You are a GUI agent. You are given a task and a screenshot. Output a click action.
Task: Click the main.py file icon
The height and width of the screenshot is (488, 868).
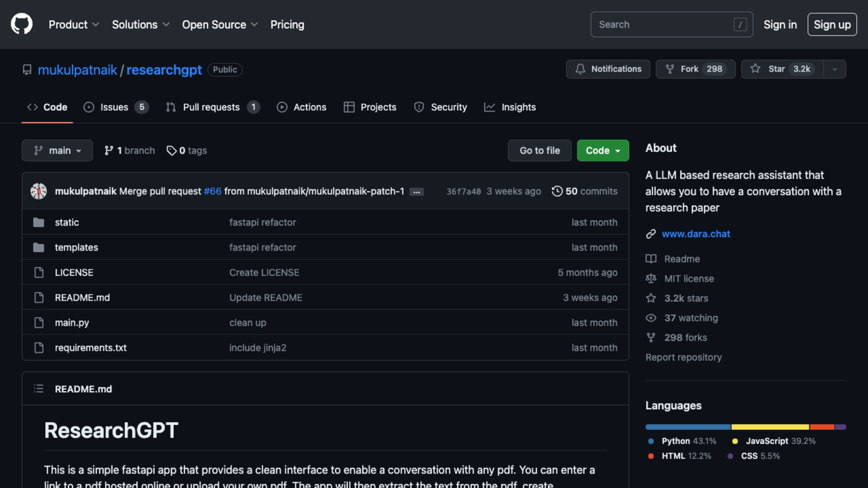click(x=39, y=323)
